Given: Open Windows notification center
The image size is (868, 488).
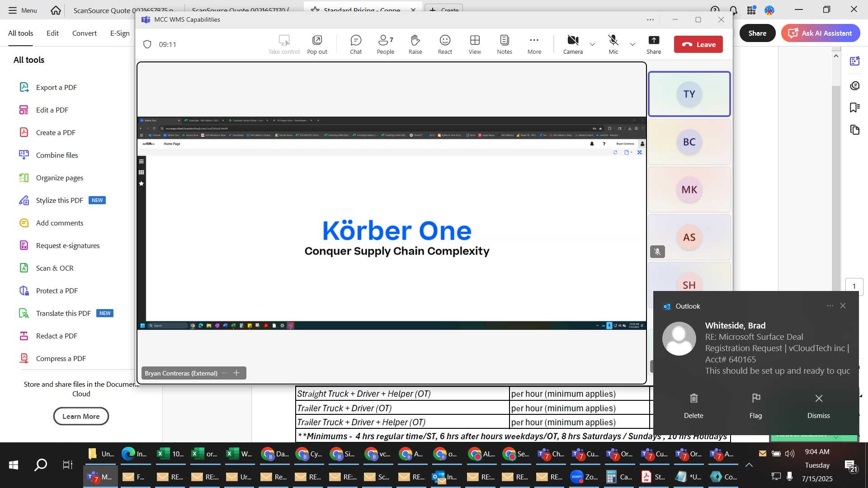Looking at the screenshot, I should [x=851, y=466].
